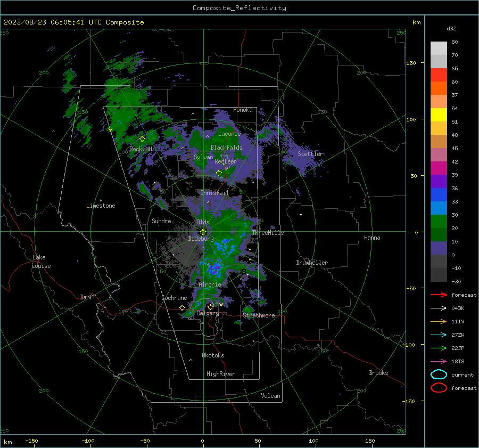The image size is (479, 448).
Task: Click the 65-70 dBZ light gray swatch
Action: click(439, 61)
